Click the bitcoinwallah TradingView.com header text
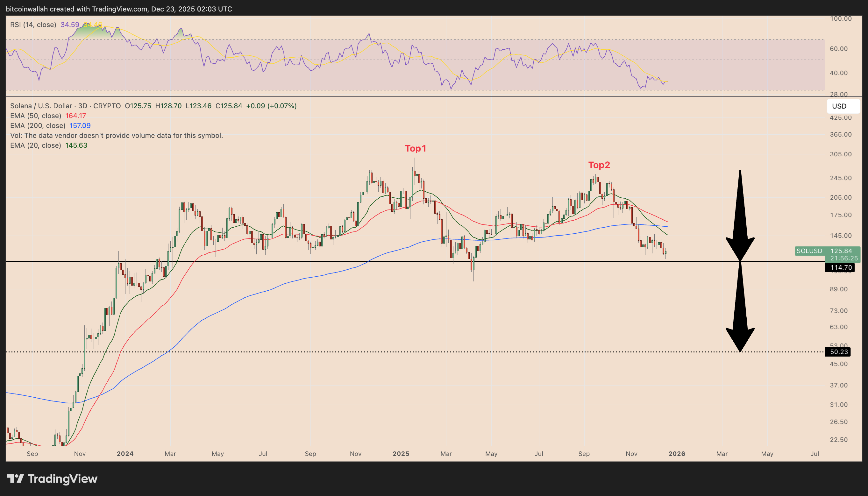The height and width of the screenshot is (496, 868). coord(118,9)
